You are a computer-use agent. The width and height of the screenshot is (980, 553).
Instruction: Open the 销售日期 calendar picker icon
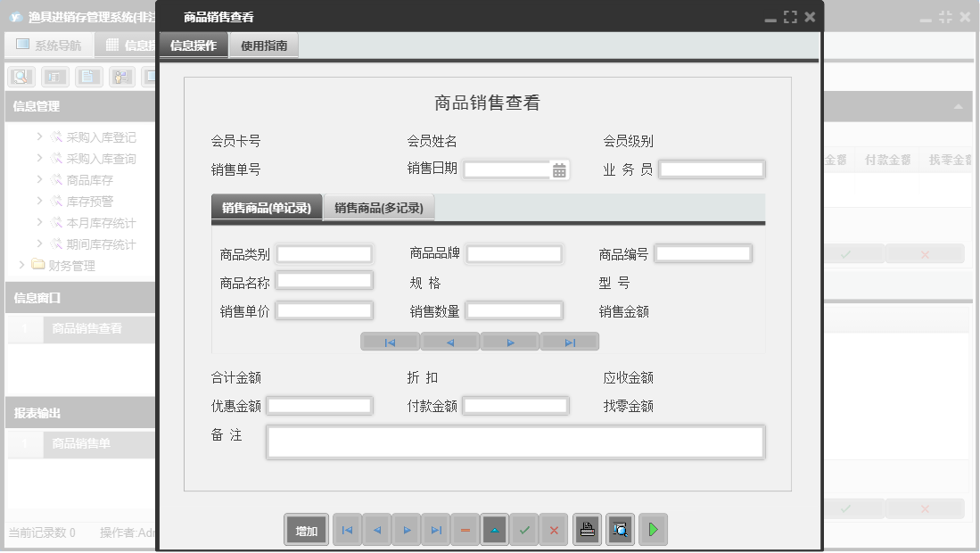point(557,169)
